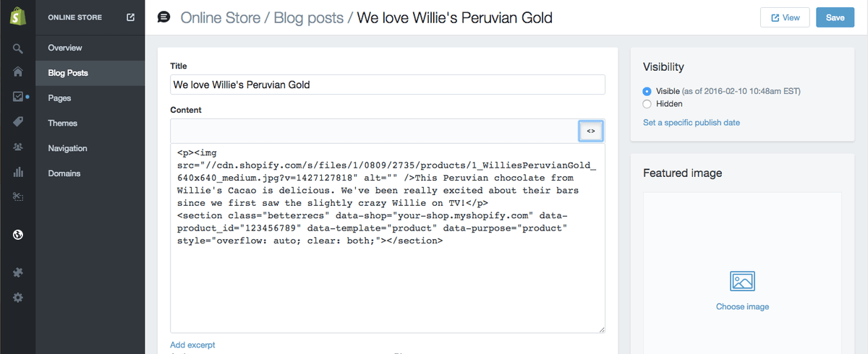Open Discounts via the scissors icon
Screen dimensions: 868x354
pos(18,197)
